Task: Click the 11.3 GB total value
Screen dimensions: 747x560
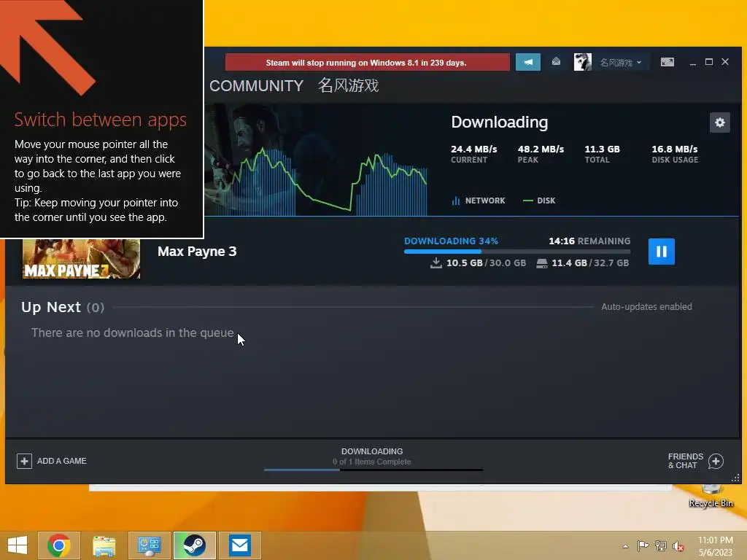Action: pos(602,149)
